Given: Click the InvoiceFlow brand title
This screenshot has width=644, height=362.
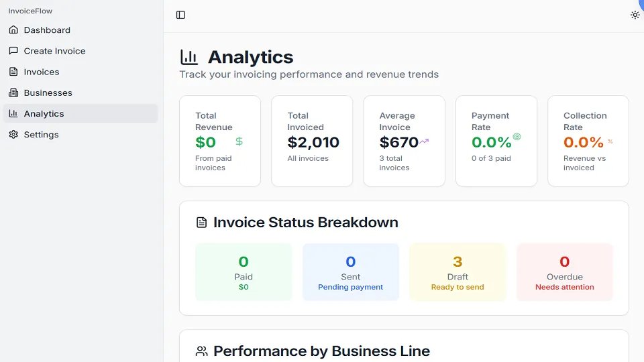Looking at the screenshot, I should pyautogui.click(x=30, y=11).
